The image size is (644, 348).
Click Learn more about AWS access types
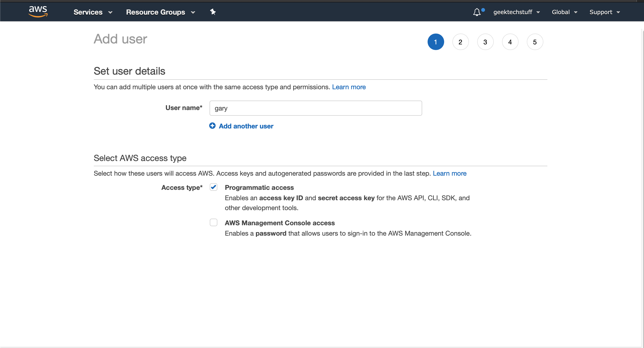450,173
